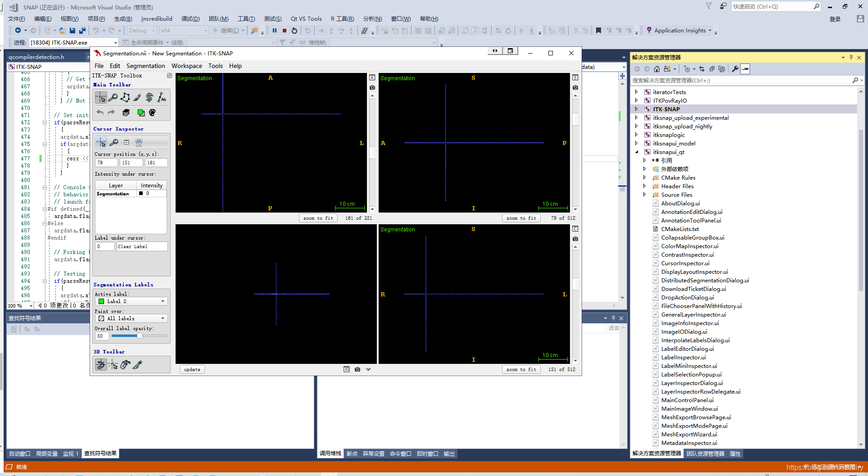Open the Paint over dropdown showing All labels
Screen dimensions: 868x476
click(x=131, y=318)
